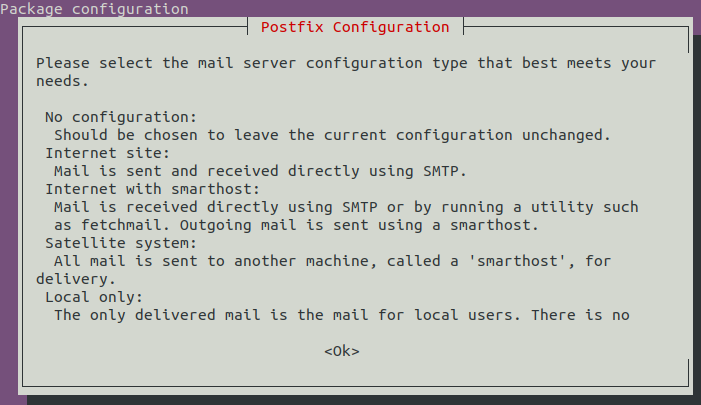The width and height of the screenshot is (701, 405).
Task: Click the 'Local only:' heading
Action: (94, 297)
